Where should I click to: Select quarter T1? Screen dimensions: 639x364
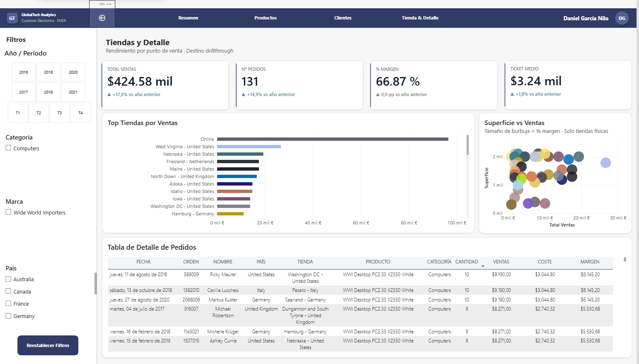(18, 113)
